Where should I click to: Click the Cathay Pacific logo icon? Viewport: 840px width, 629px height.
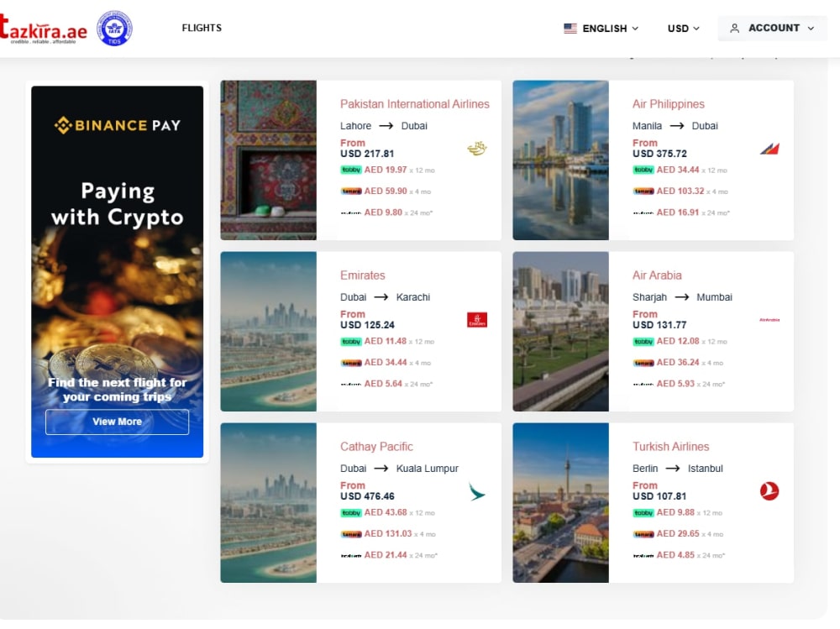(476, 491)
